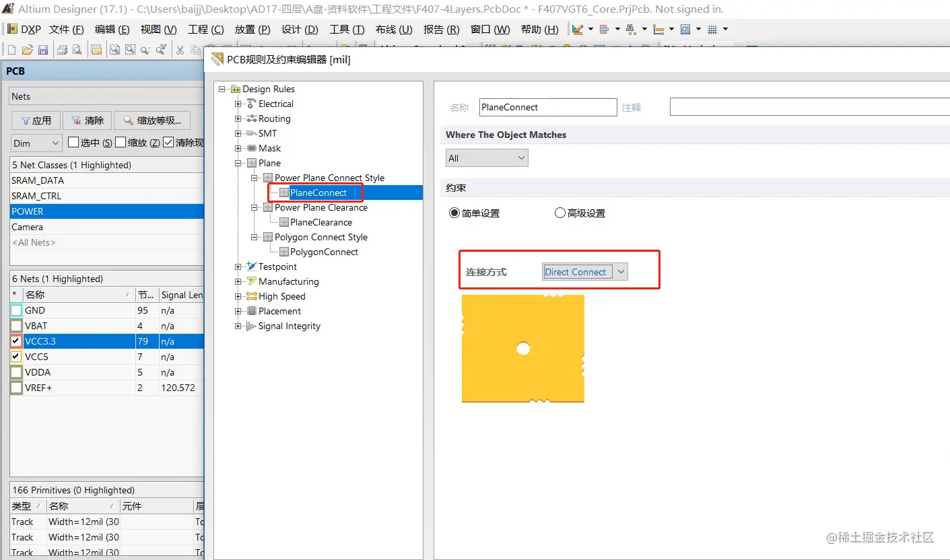
Task: Open the 工具 (T) menu
Action: click(347, 30)
